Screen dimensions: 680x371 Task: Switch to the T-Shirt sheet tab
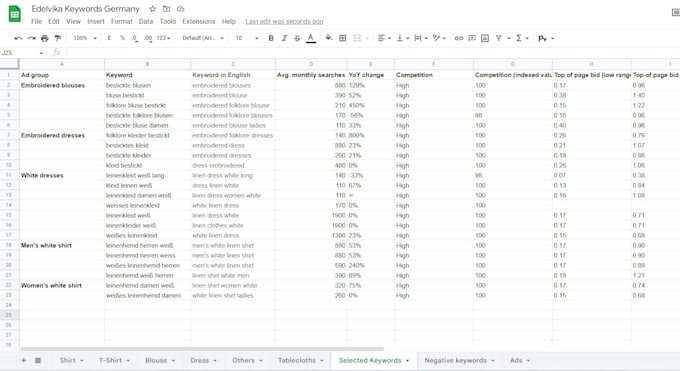coord(114,360)
